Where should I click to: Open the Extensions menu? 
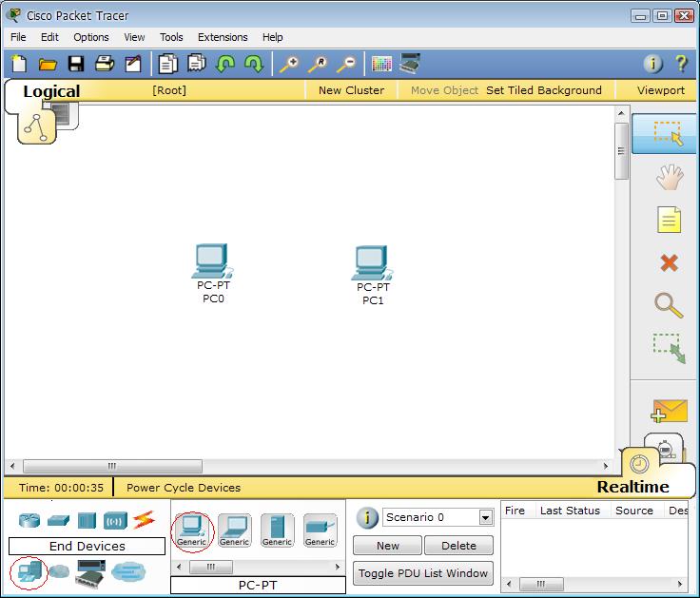[223, 37]
